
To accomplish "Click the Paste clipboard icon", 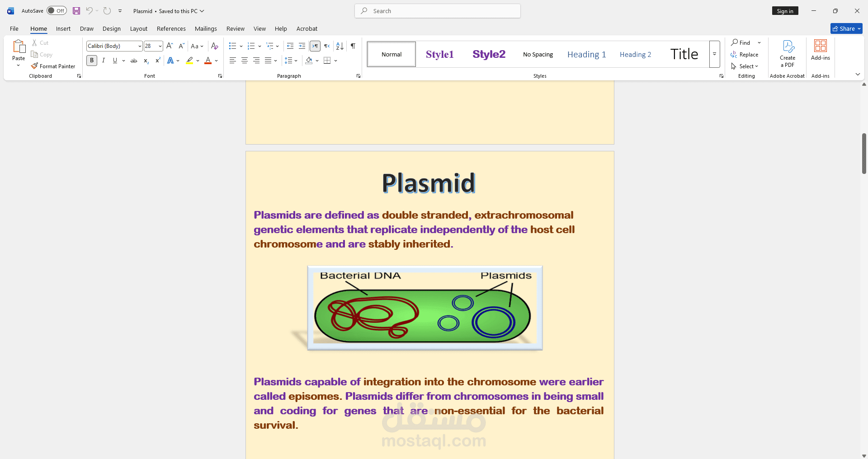I will tap(19, 47).
